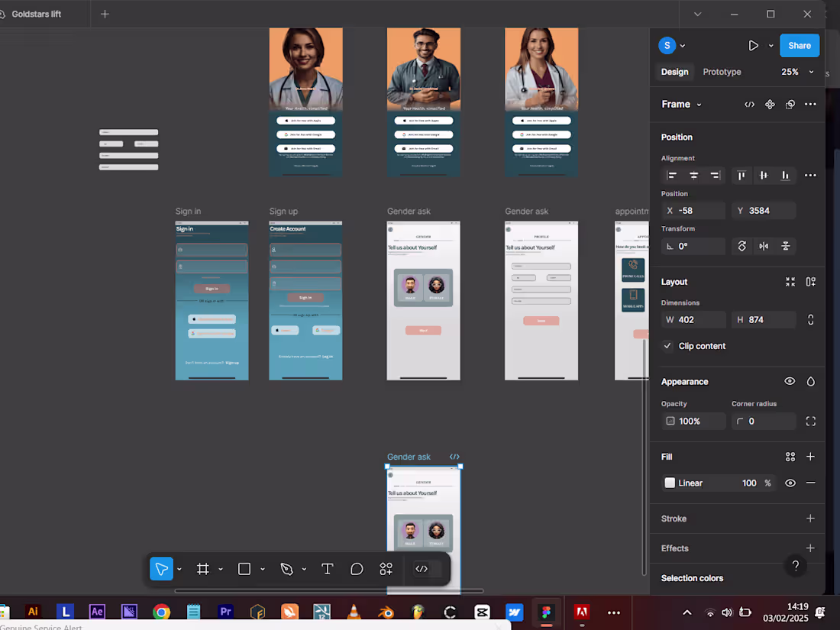The image size is (840, 630).
Task: Select the Comment tool
Action: 357,569
